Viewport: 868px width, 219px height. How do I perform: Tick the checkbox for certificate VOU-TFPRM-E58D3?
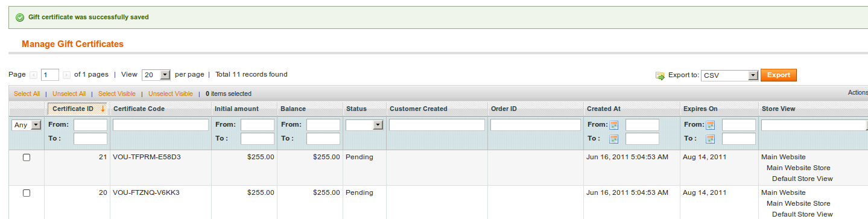click(27, 157)
